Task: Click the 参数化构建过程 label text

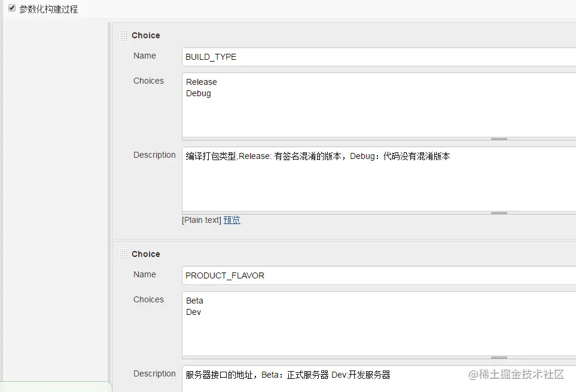Action: pyautogui.click(x=48, y=9)
